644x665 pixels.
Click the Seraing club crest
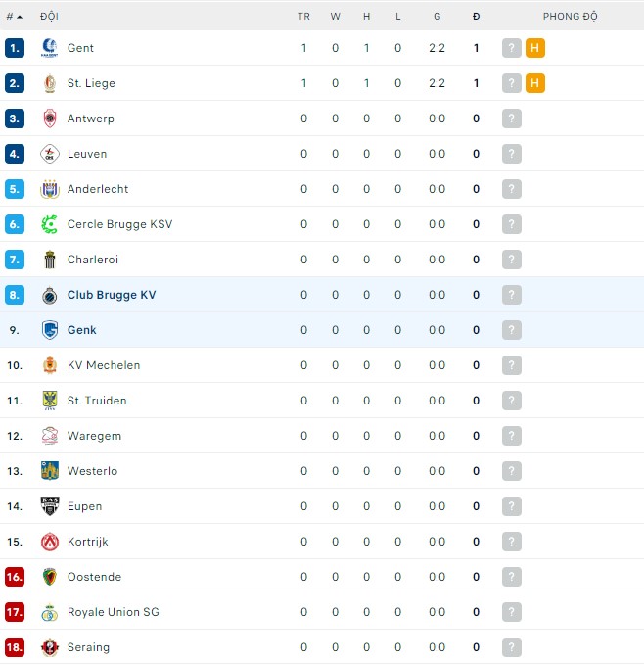[x=50, y=647]
